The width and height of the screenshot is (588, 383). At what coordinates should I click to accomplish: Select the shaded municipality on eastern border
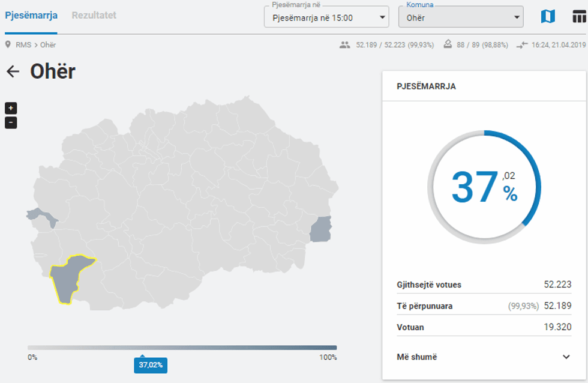320,229
